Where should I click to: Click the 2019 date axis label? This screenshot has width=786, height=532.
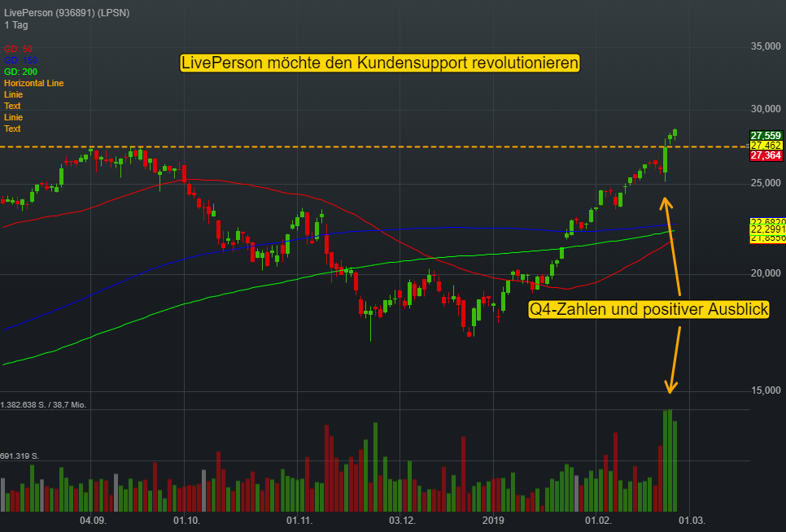pyautogui.click(x=493, y=521)
